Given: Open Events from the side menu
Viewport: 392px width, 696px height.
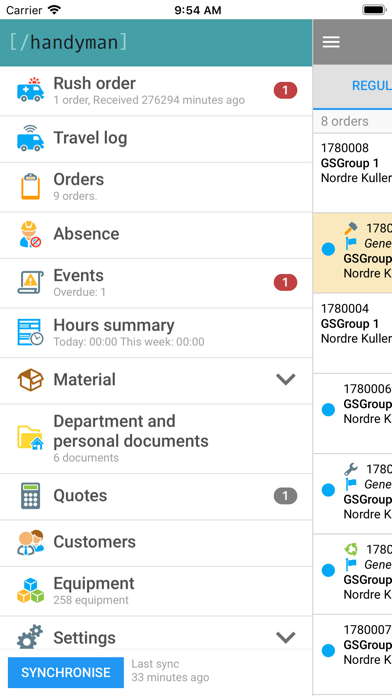Looking at the screenshot, I should click(156, 283).
